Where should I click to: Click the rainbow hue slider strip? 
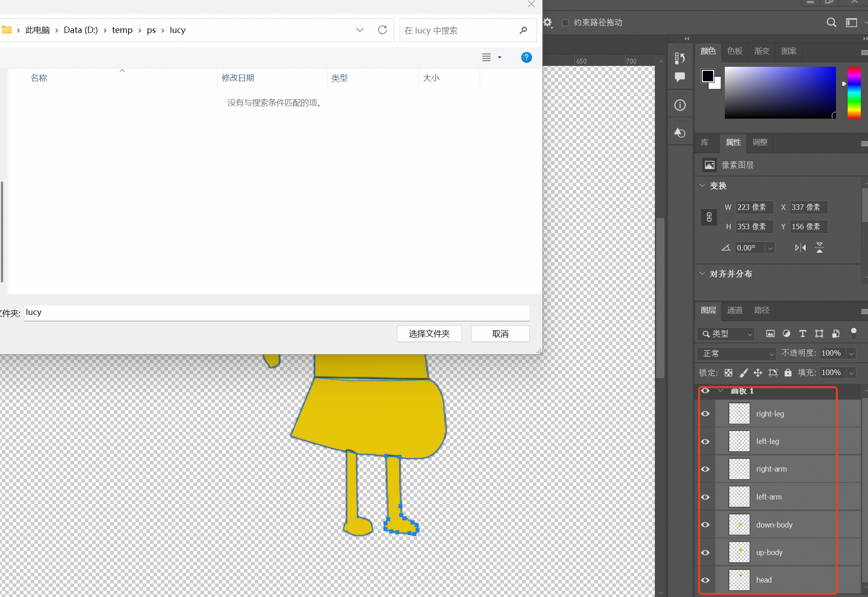(x=854, y=93)
